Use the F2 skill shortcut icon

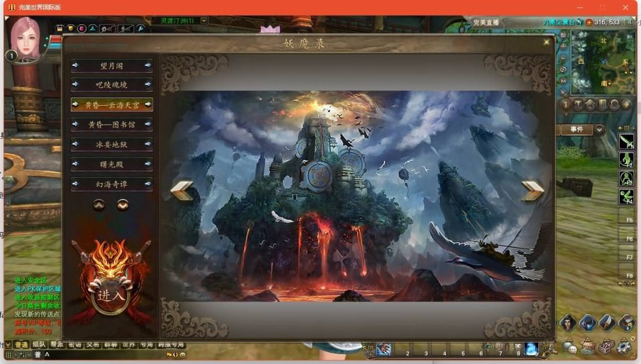tap(626, 160)
